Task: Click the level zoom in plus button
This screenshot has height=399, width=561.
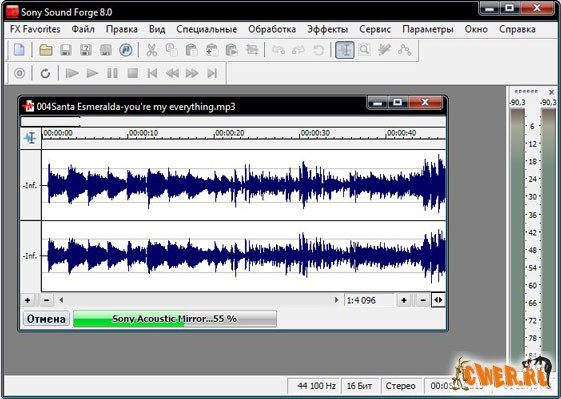Action: click(x=28, y=300)
